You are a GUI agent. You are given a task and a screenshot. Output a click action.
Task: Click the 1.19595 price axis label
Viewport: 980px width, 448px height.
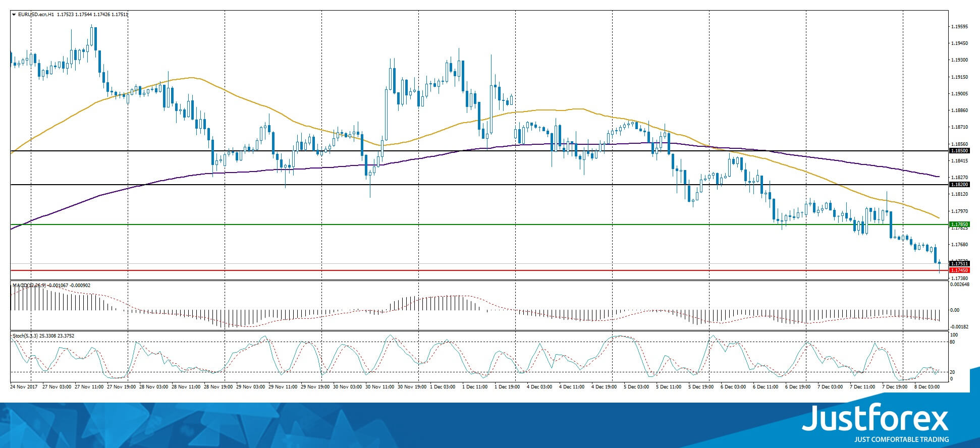point(959,26)
